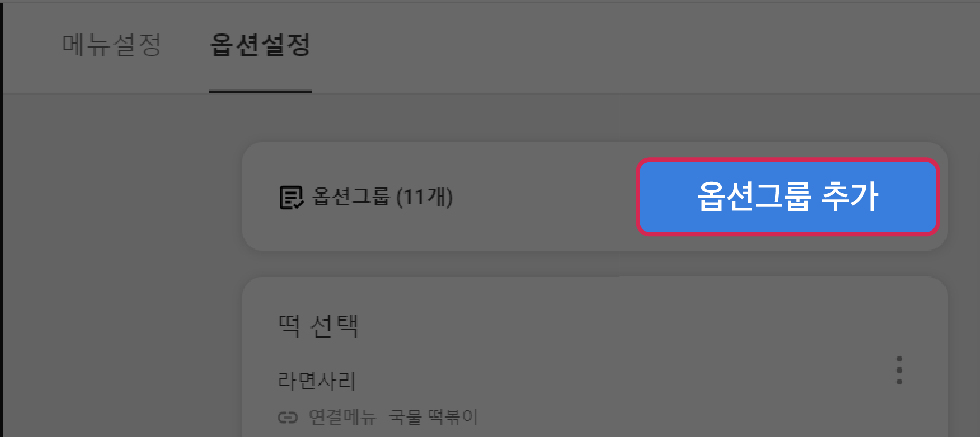The width and height of the screenshot is (980, 437).
Task: Click the 떡 word in the card title
Action: point(289,326)
